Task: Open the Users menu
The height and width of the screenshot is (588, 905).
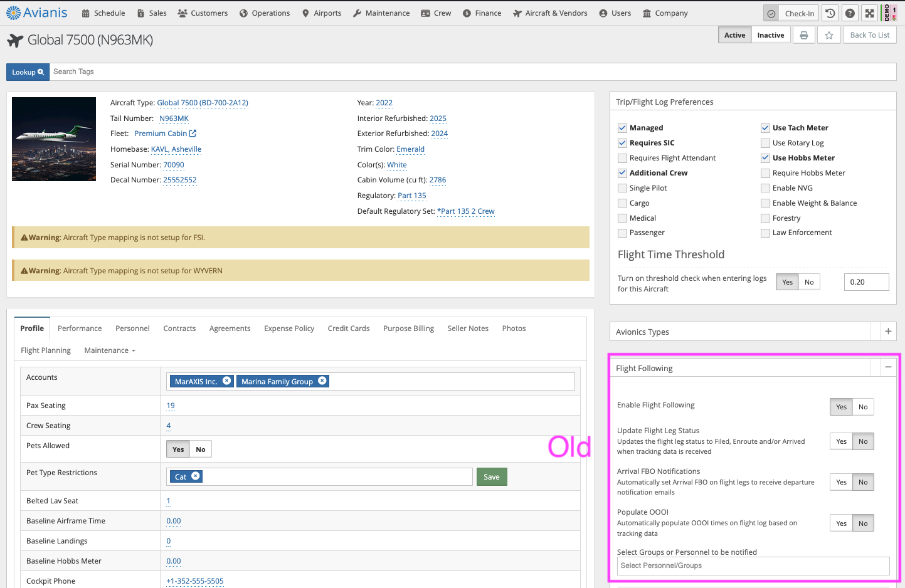Action: click(615, 13)
